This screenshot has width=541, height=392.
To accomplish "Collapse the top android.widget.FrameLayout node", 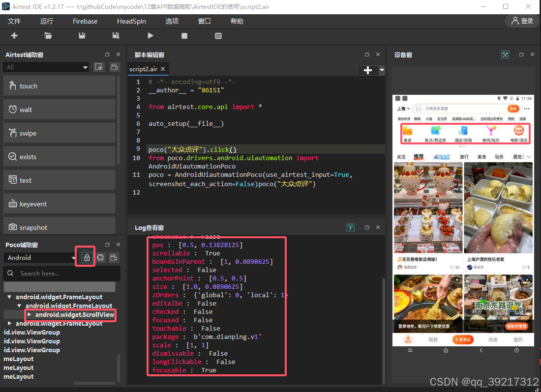I will [x=10, y=297].
